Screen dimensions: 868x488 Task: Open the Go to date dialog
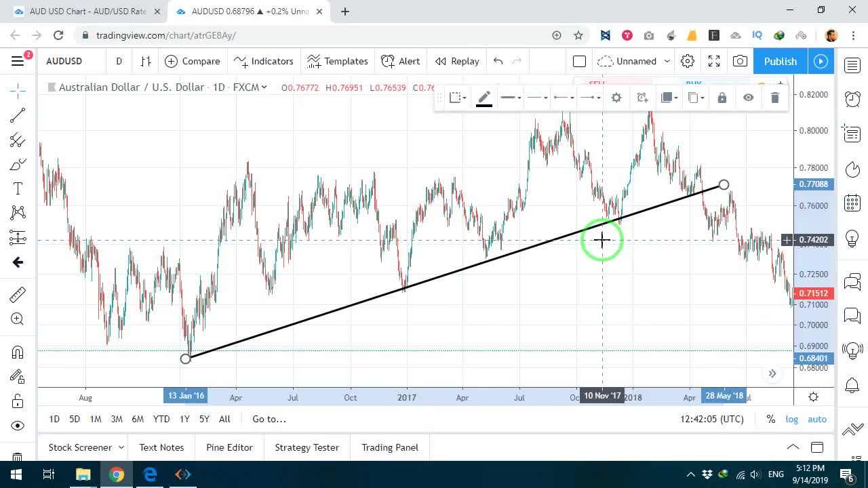point(269,419)
